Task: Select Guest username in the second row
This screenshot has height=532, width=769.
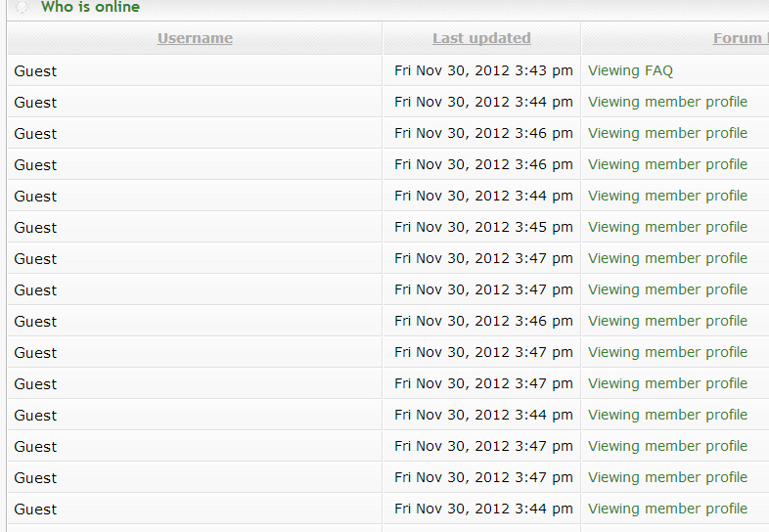Action: tap(35, 102)
